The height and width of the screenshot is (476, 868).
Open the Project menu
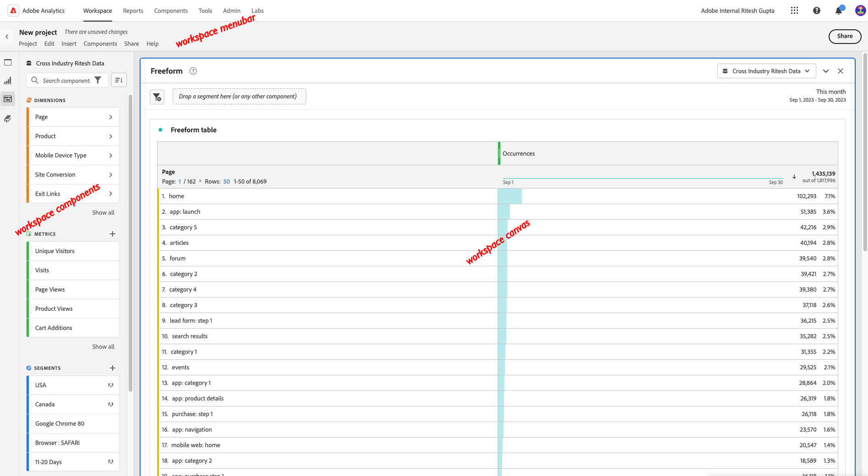(x=28, y=44)
